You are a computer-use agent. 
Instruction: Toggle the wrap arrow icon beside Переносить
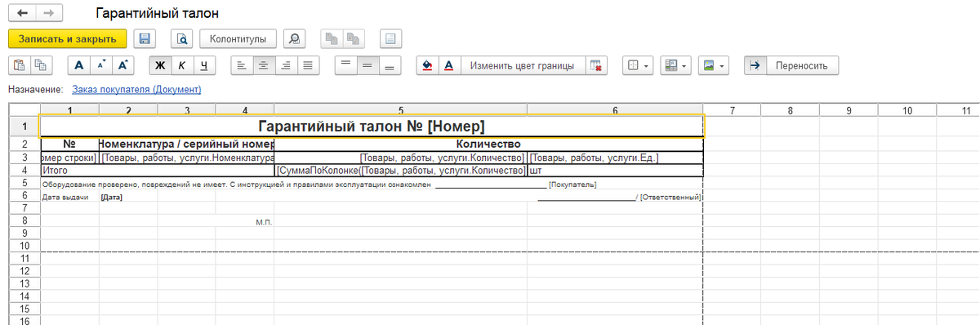(x=755, y=65)
